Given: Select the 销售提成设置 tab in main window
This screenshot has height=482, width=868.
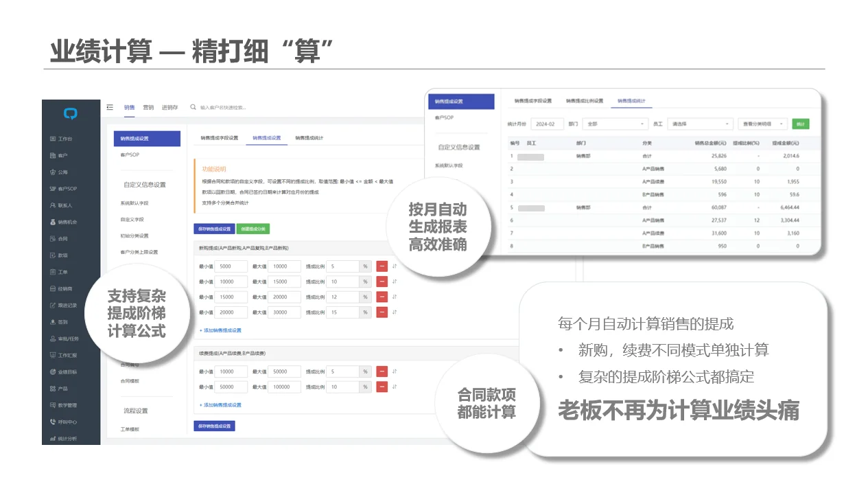Looking at the screenshot, I should (x=267, y=138).
